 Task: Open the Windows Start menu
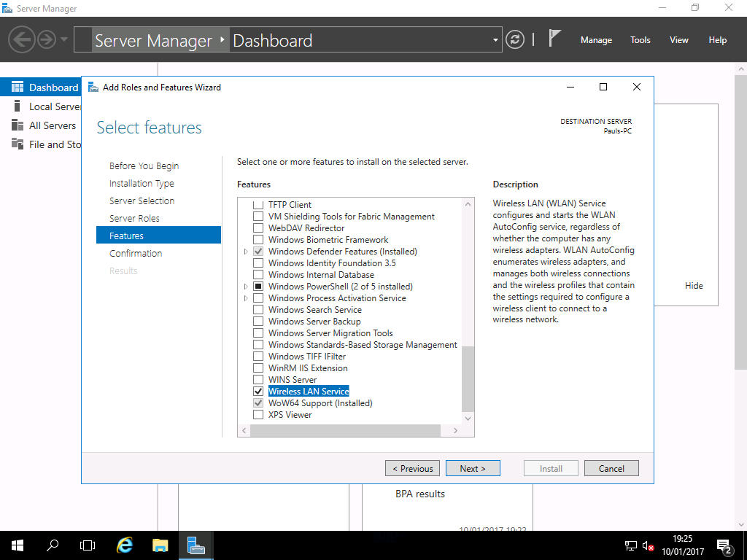pos(18,545)
